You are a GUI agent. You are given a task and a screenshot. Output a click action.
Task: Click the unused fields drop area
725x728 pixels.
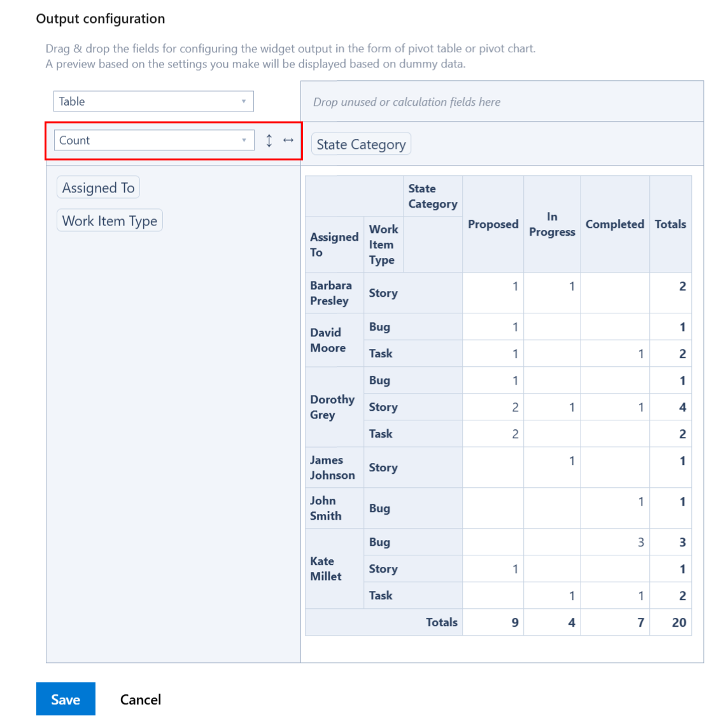pos(502,102)
